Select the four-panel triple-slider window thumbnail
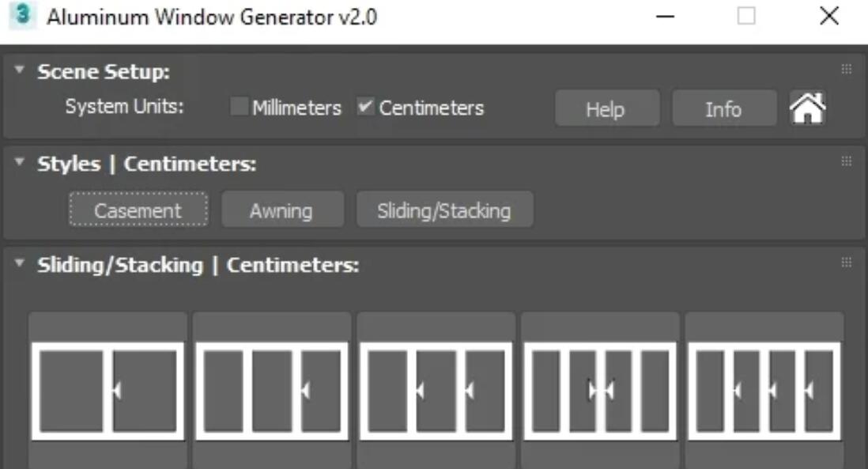 point(764,391)
